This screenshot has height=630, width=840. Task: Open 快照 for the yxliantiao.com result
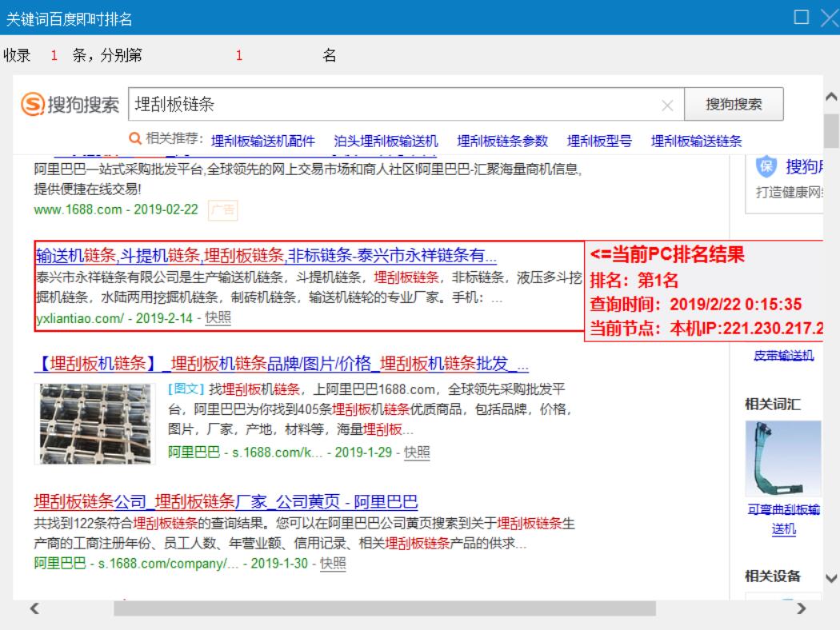(218, 317)
